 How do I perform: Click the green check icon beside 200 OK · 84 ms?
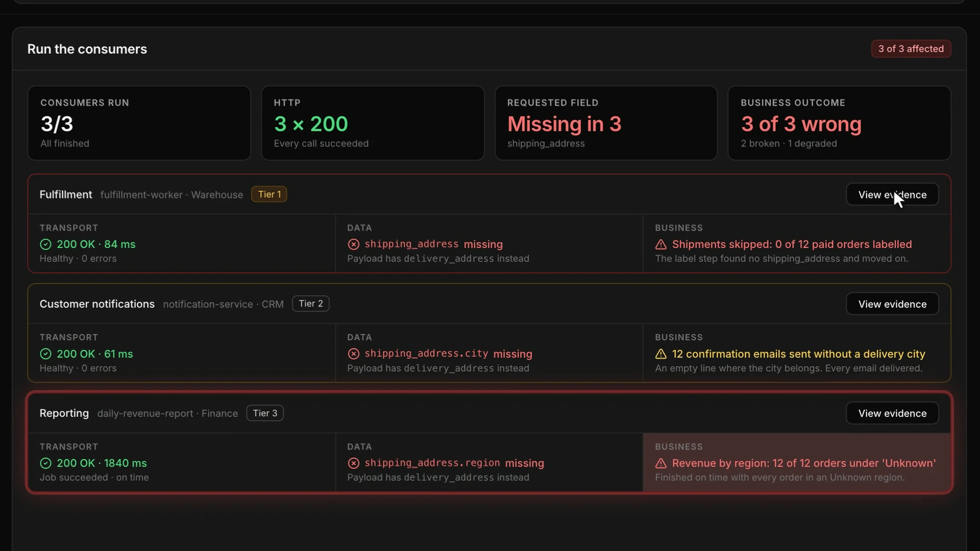tap(45, 244)
